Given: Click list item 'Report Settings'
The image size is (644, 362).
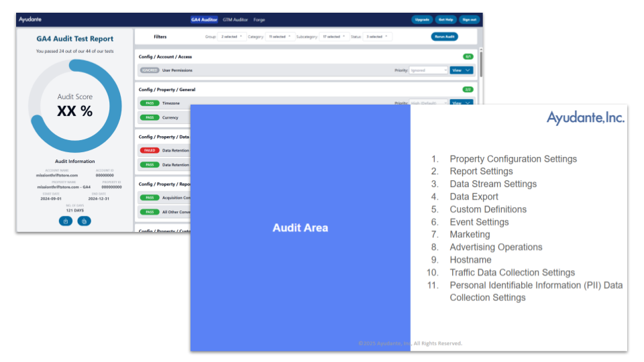Looking at the screenshot, I should point(481,171).
